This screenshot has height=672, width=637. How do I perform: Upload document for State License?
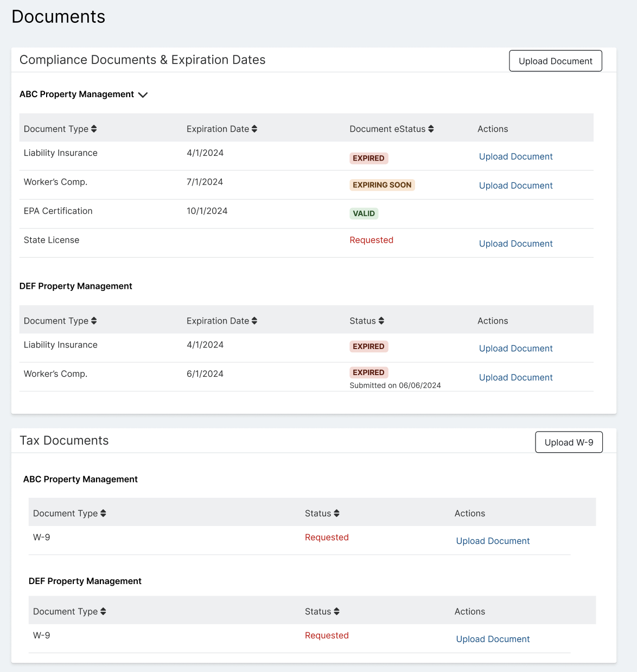(x=515, y=244)
